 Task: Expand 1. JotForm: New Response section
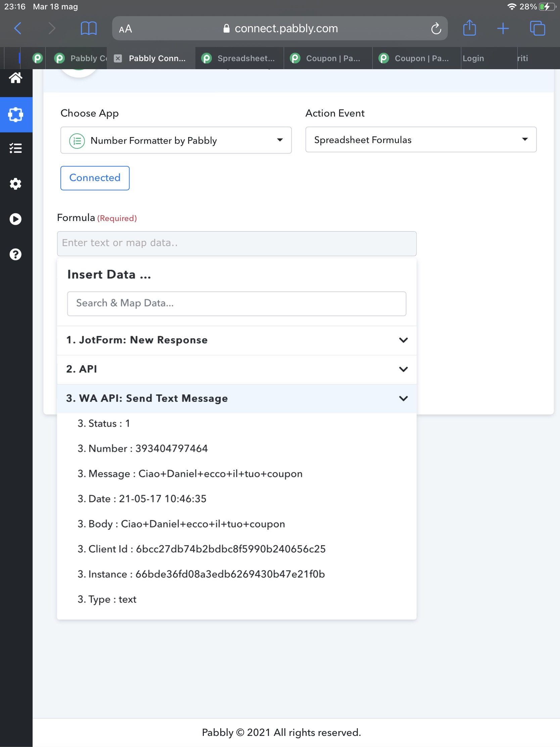point(237,340)
